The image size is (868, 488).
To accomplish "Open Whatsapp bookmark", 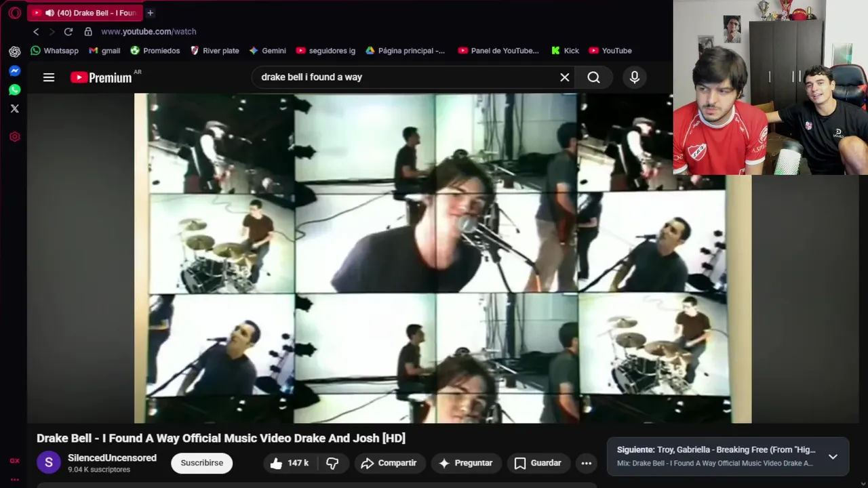I will point(54,51).
